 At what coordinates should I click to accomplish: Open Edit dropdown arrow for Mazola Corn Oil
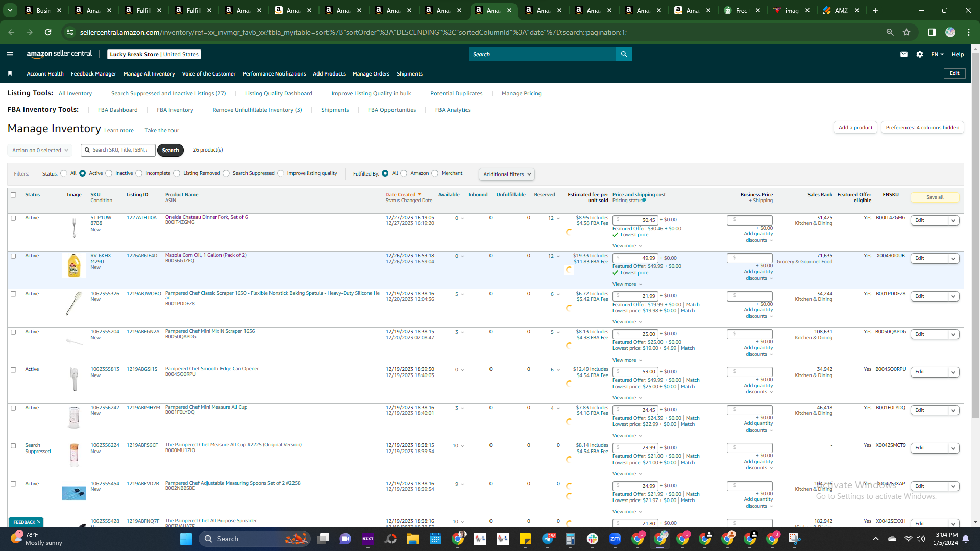point(953,259)
